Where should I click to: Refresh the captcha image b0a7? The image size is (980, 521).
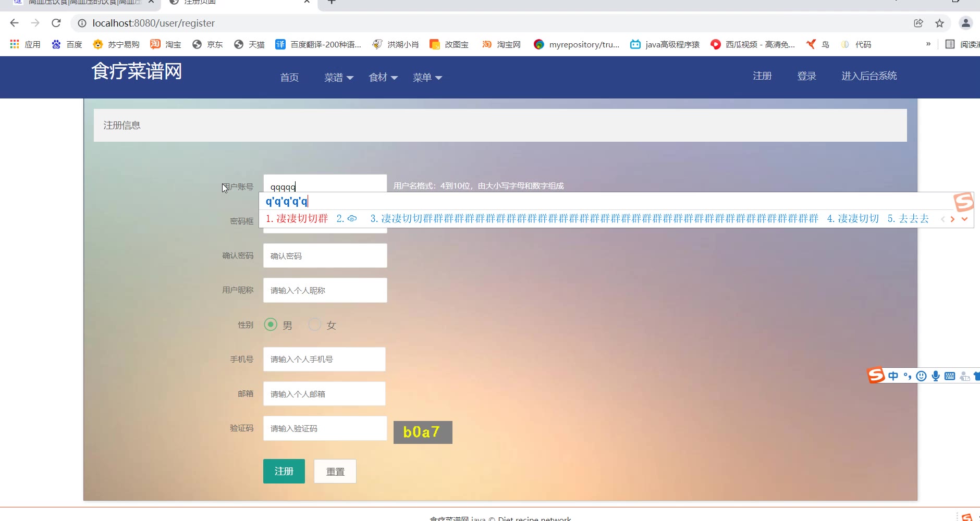tap(423, 432)
